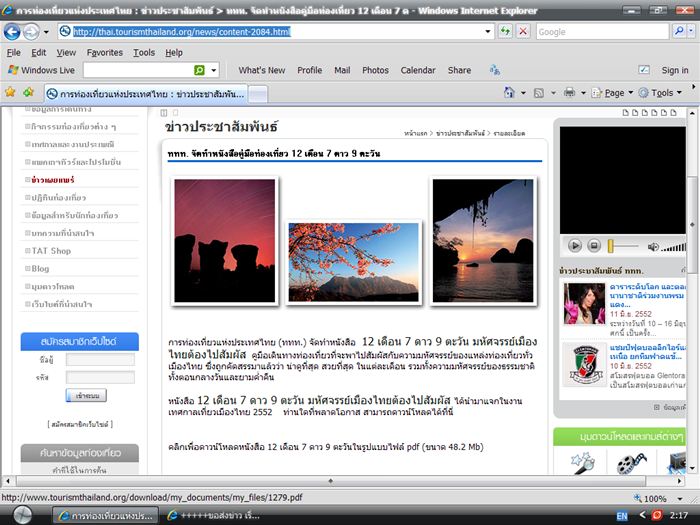Image resolution: width=700 pixels, height=525 pixels.
Task: Click the Blog item in left sidebar
Action: coord(40,268)
